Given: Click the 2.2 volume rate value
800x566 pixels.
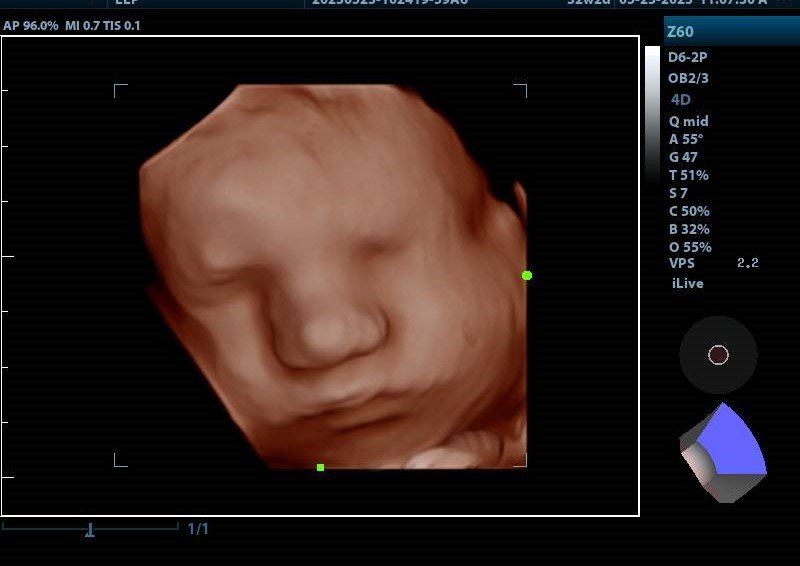Looking at the screenshot, I should [747, 263].
